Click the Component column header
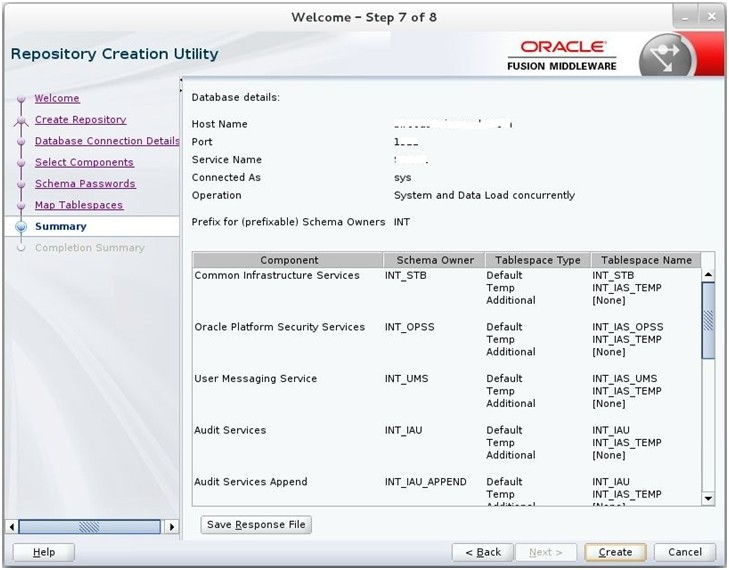Screen dimensions: 729x570 coord(288,260)
